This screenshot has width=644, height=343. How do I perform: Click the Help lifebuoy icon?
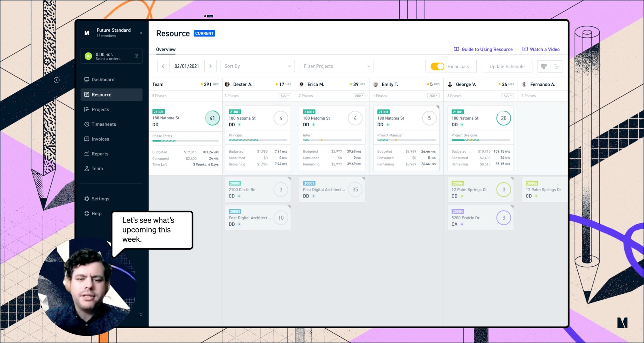87,214
